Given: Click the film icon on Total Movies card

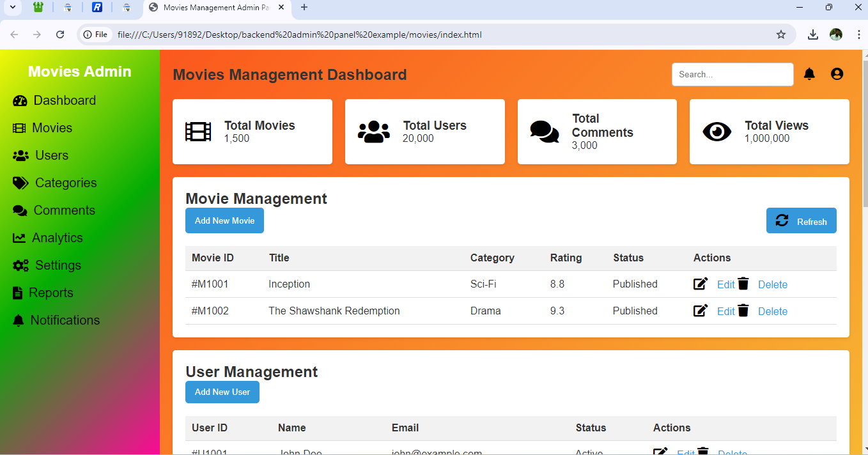Looking at the screenshot, I should pyautogui.click(x=198, y=132).
